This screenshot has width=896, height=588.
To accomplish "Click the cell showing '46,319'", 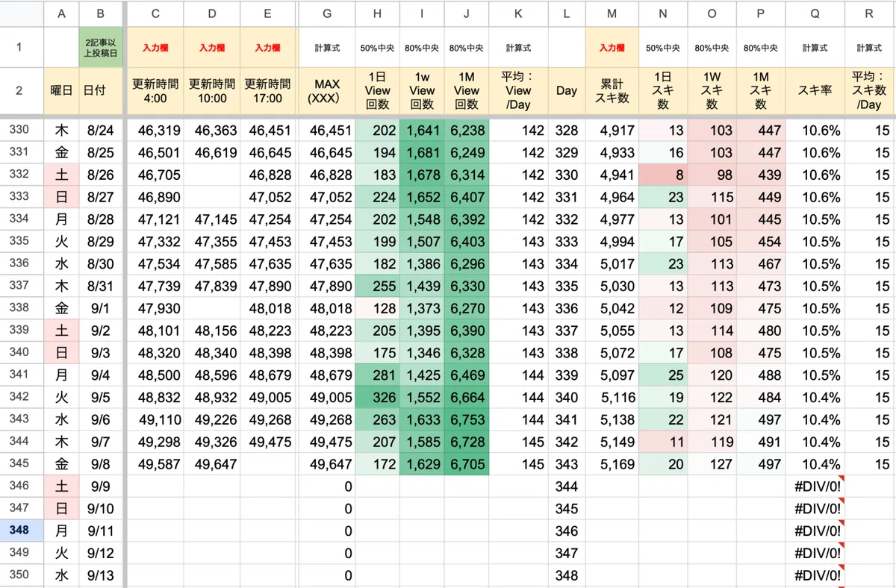I will tap(155, 131).
